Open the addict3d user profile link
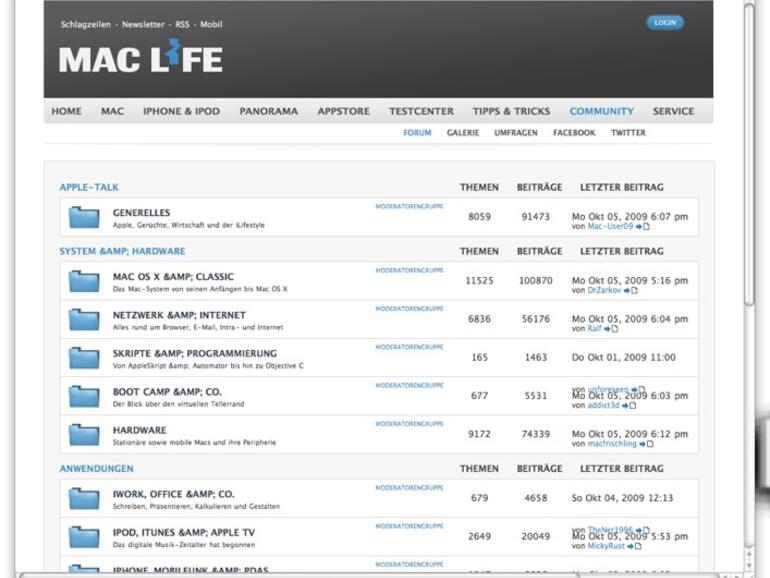Image resolution: width=770 pixels, height=578 pixels. pyautogui.click(x=604, y=405)
